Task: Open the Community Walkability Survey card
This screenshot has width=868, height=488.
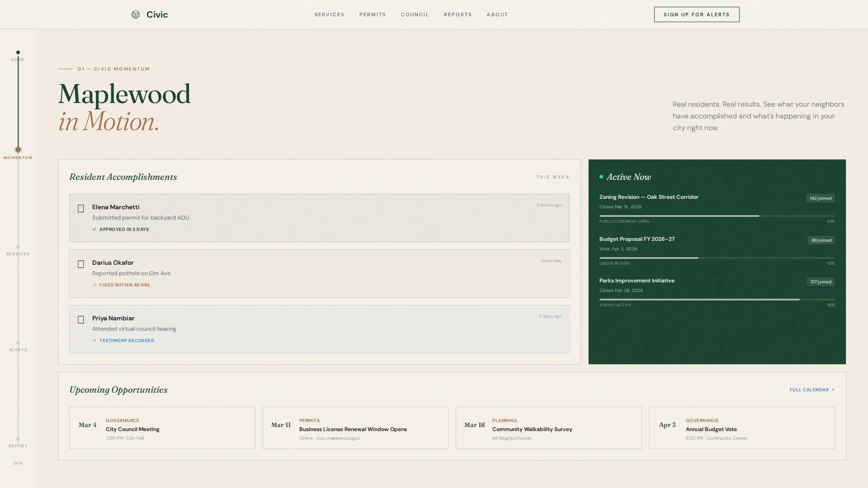Action: 548,428
